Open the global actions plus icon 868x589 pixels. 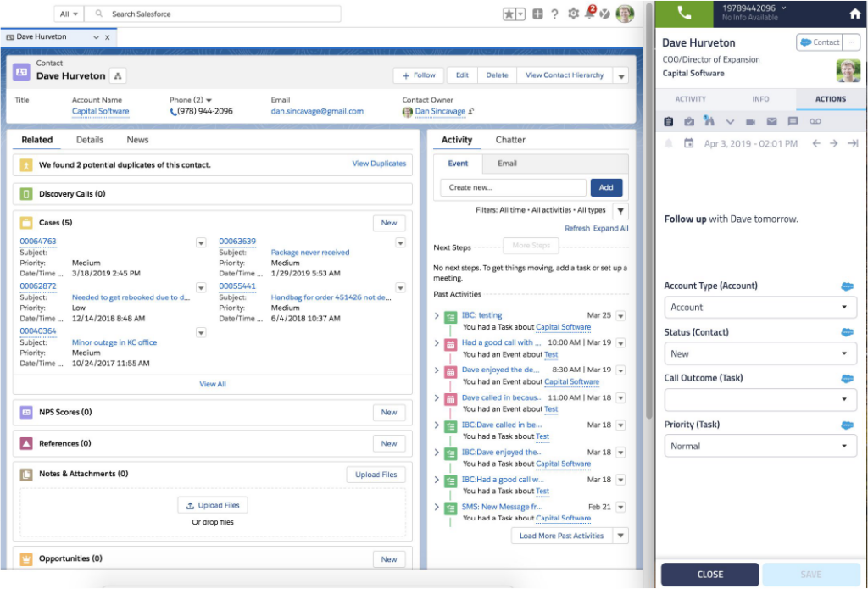[x=537, y=14]
